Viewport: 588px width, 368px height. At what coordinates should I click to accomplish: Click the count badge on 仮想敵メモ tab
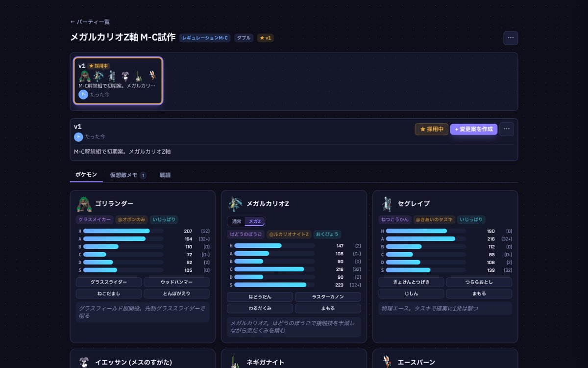[143, 175]
